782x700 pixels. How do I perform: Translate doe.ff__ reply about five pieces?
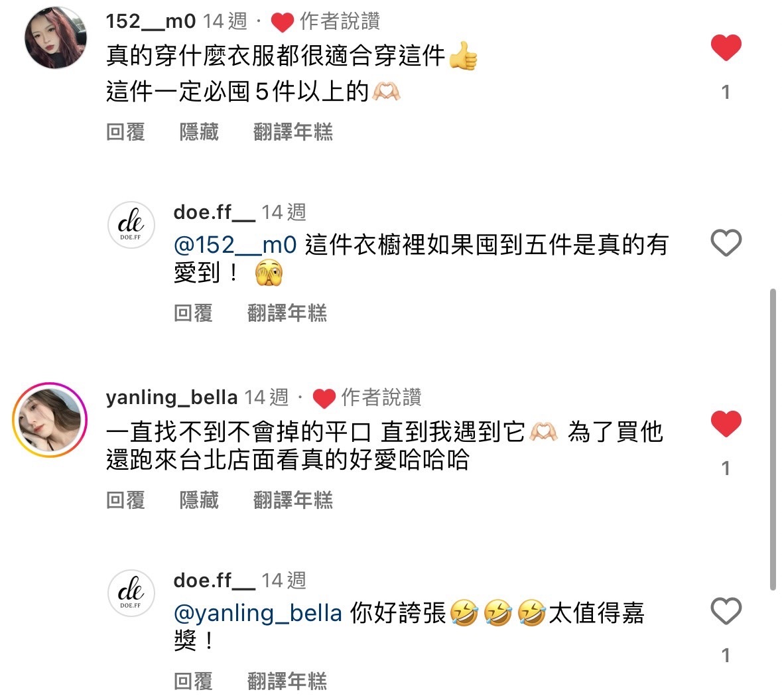coord(287,313)
